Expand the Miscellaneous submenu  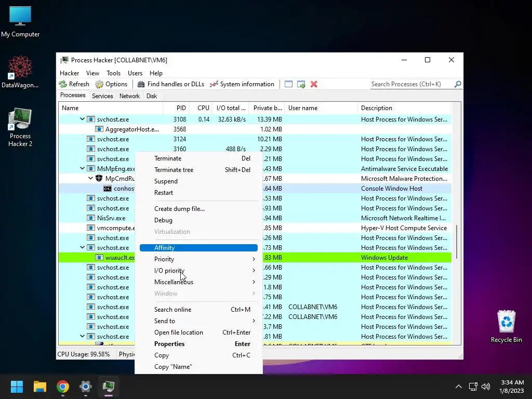coord(198,282)
